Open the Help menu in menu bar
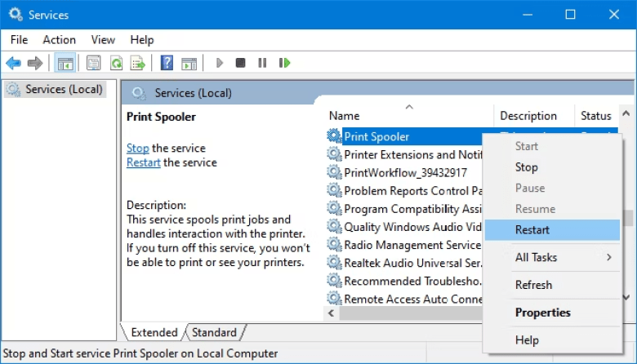 pyautogui.click(x=142, y=40)
